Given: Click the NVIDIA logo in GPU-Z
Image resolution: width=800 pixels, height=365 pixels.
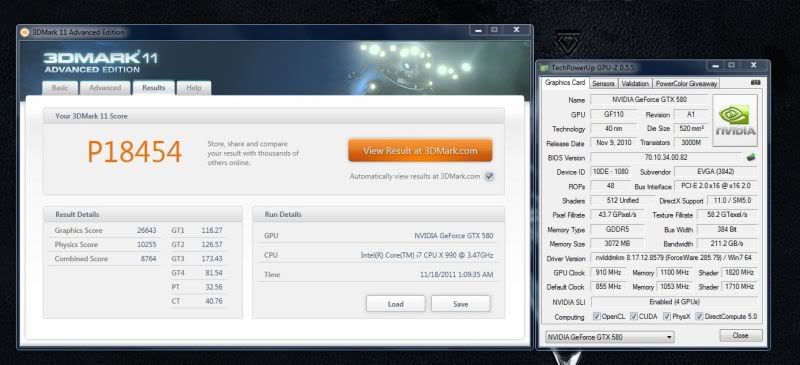Looking at the screenshot, I should point(735,120).
